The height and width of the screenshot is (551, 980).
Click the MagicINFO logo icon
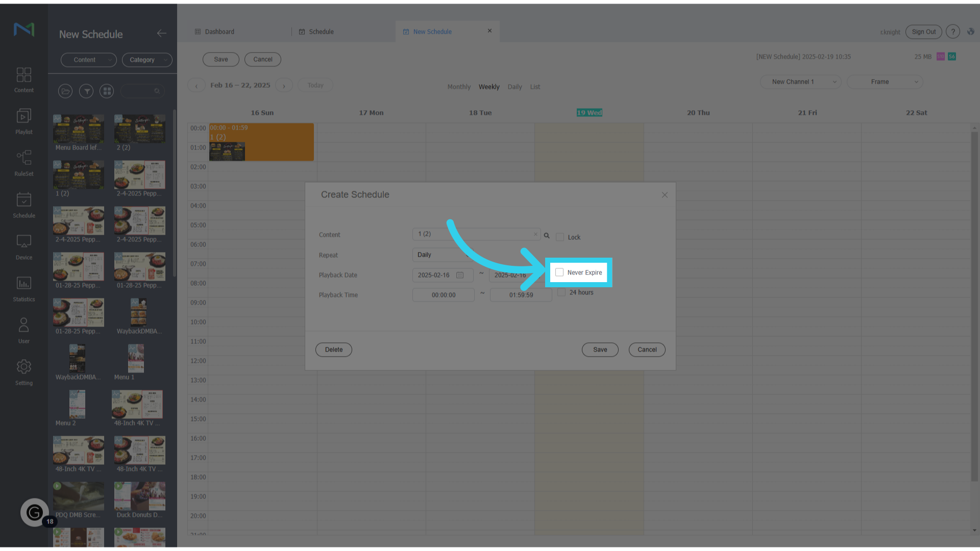click(24, 30)
